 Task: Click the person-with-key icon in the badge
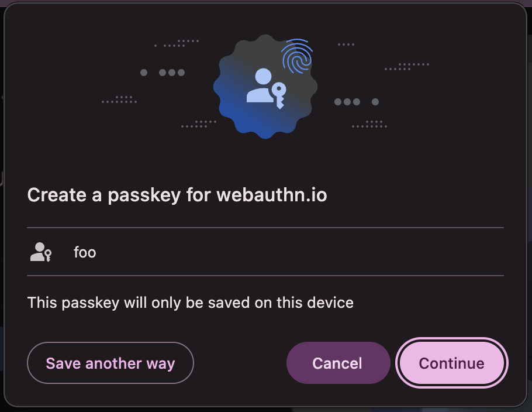coord(265,88)
